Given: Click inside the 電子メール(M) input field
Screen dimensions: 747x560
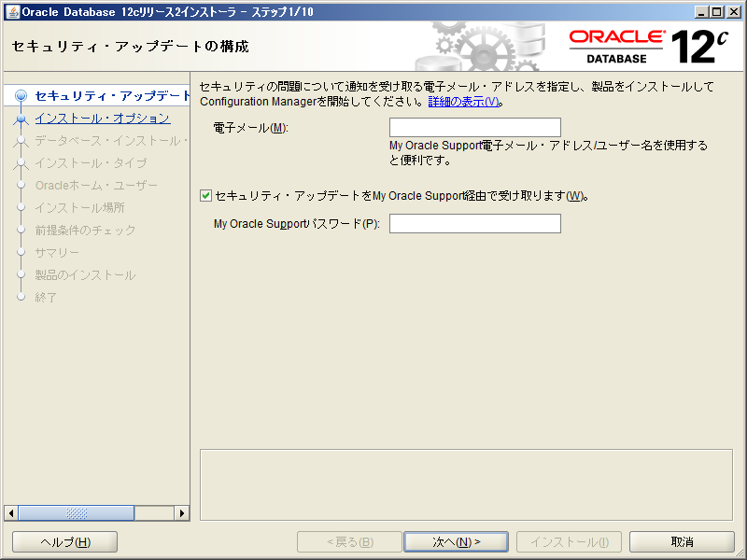Looking at the screenshot, I should coord(474,127).
